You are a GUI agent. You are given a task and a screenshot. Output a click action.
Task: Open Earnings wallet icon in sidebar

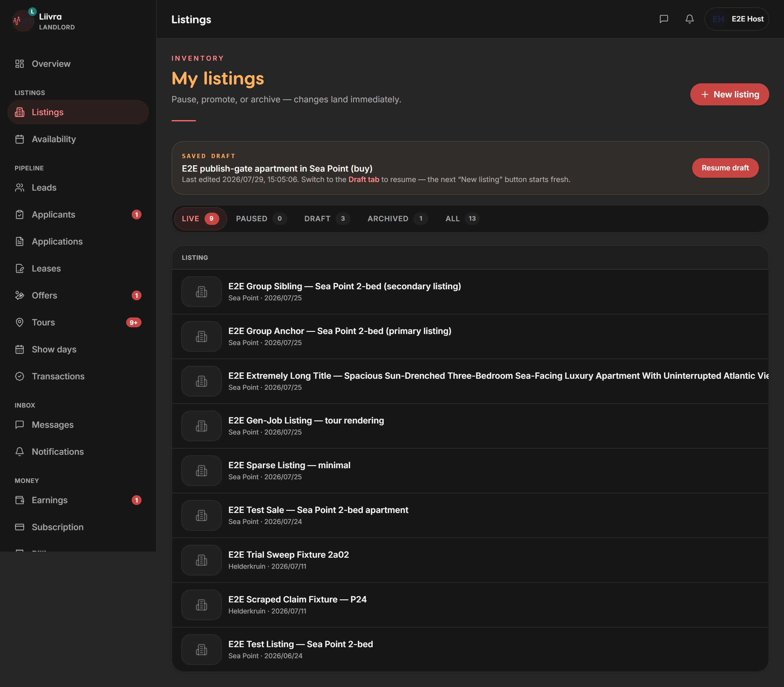pyautogui.click(x=20, y=500)
